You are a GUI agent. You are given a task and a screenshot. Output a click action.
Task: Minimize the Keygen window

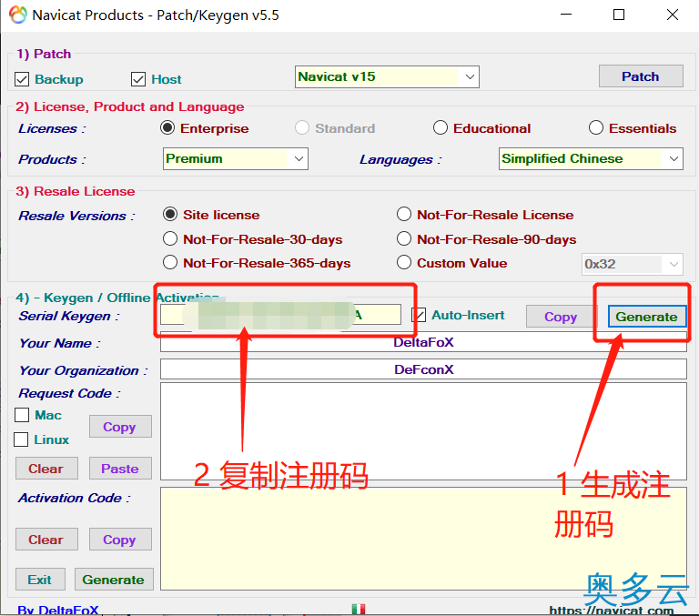coord(566,15)
